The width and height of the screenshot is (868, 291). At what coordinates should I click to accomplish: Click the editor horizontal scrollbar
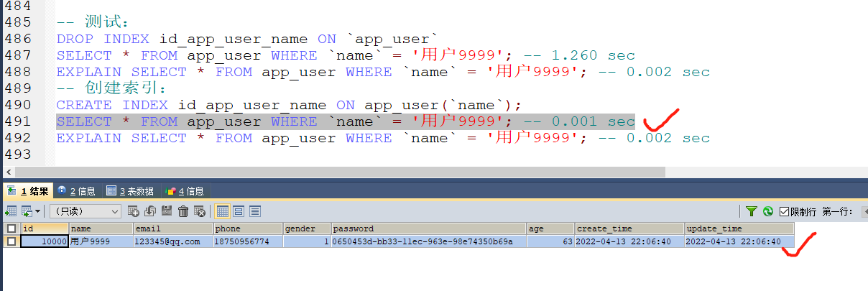pyautogui.click(x=339, y=172)
